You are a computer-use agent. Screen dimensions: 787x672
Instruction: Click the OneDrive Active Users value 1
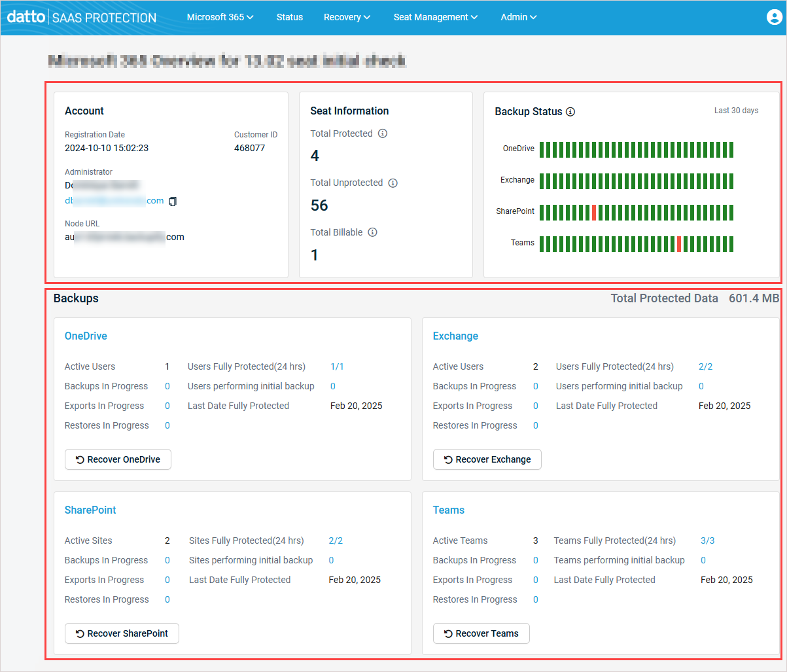[167, 366]
